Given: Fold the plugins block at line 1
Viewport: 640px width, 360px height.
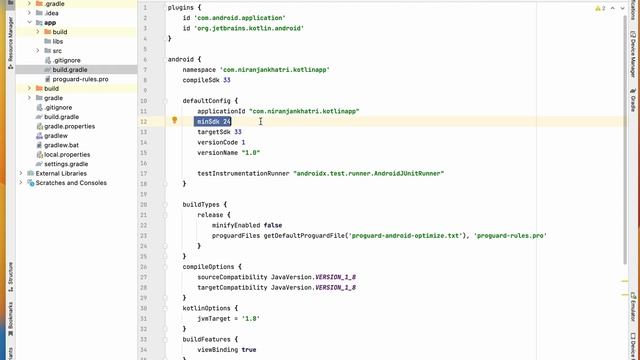Looking at the screenshot, I should point(165,8).
